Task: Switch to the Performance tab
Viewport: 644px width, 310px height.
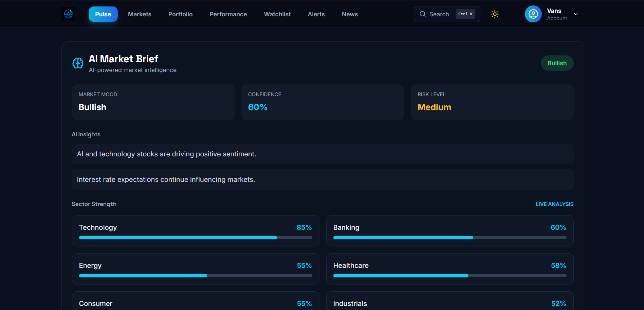Action: (228, 14)
